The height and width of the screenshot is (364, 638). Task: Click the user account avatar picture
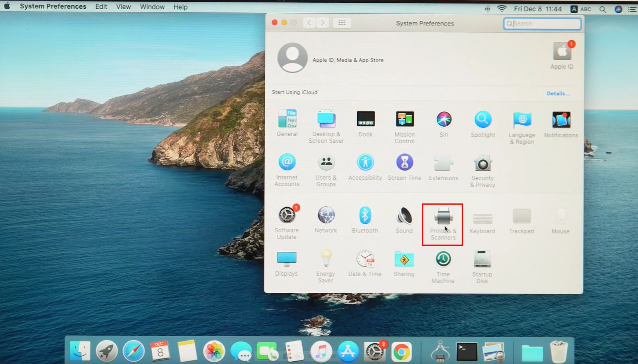(293, 58)
